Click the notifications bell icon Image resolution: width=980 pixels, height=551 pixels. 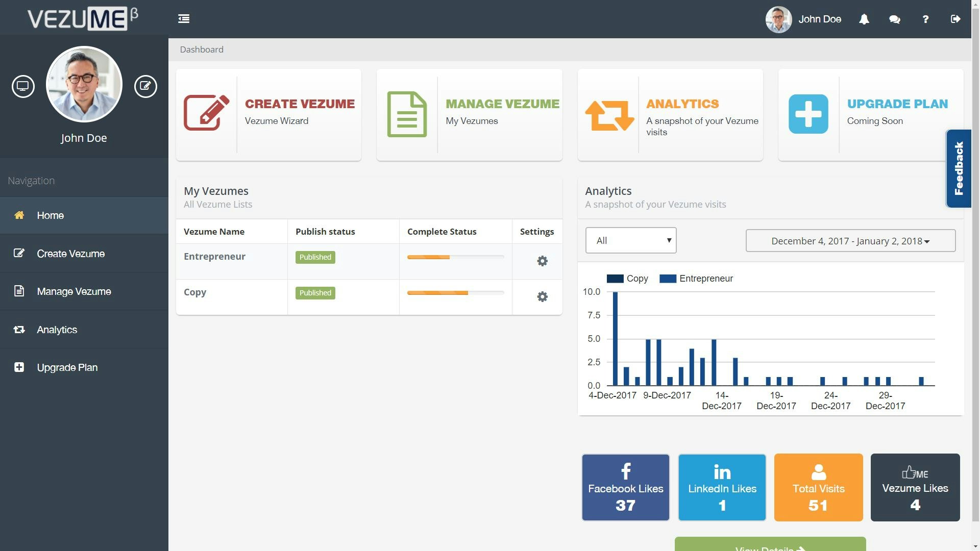(864, 19)
